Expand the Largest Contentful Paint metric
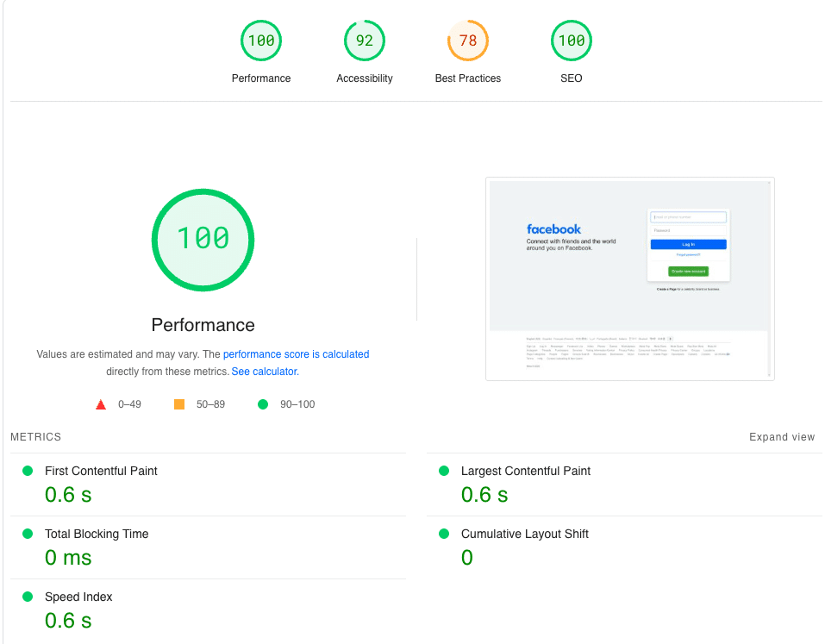The width and height of the screenshot is (825, 644). coord(525,471)
